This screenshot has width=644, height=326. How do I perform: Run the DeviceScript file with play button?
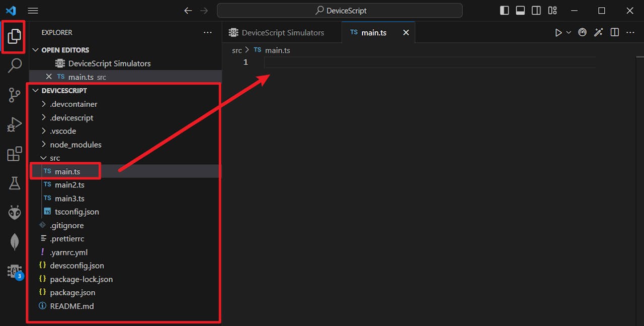[558, 32]
